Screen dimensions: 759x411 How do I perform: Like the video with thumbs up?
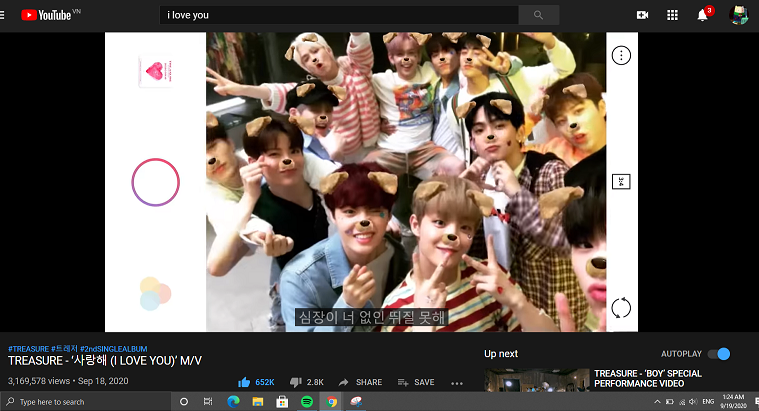click(x=244, y=382)
